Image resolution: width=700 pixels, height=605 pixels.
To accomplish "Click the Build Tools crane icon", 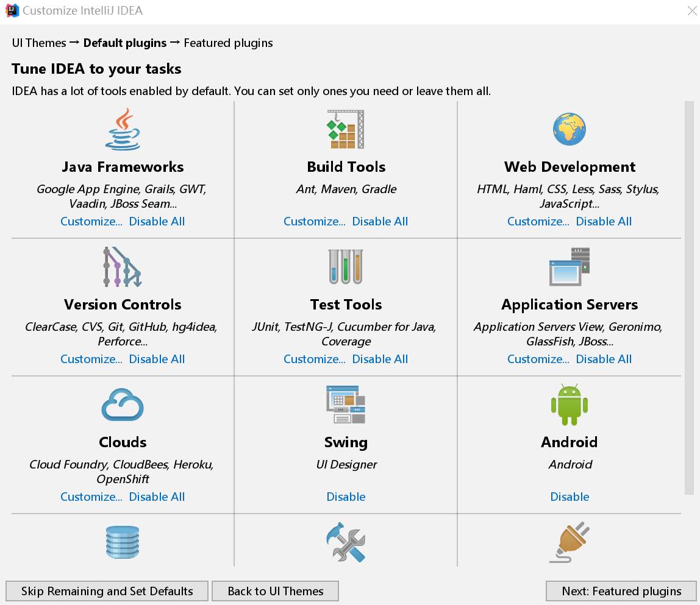I will click(x=346, y=129).
